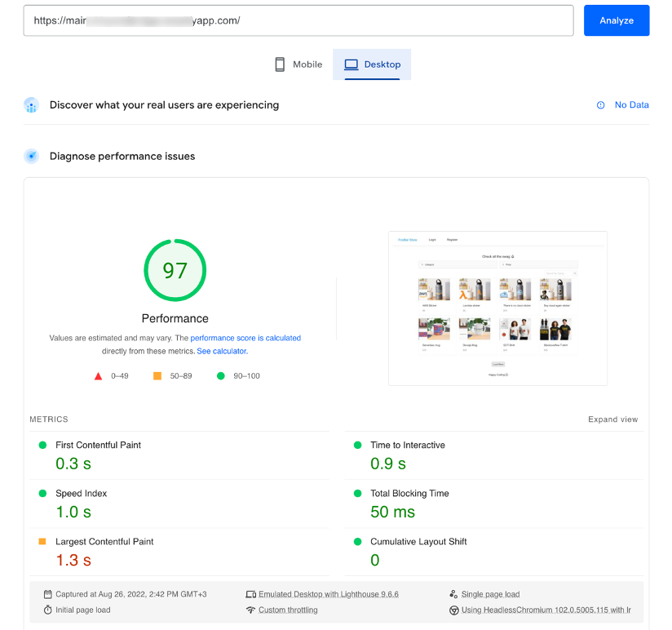
Task: Switch to the Mobile tab
Action: pyautogui.click(x=298, y=64)
